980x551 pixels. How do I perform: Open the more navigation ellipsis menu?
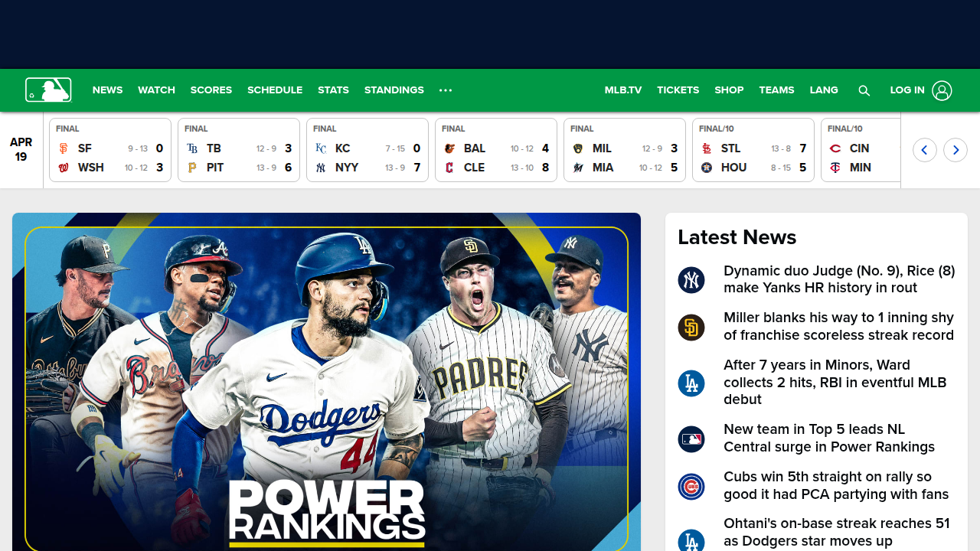pyautogui.click(x=445, y=90)
